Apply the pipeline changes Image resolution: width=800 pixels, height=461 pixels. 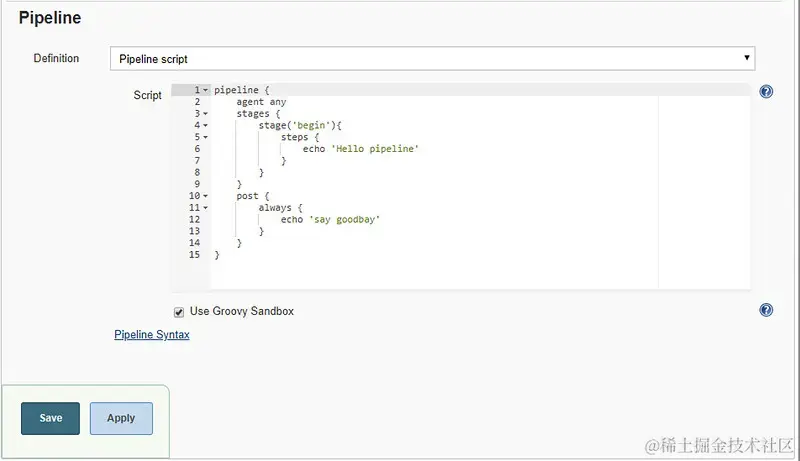(x=121, y=418)
